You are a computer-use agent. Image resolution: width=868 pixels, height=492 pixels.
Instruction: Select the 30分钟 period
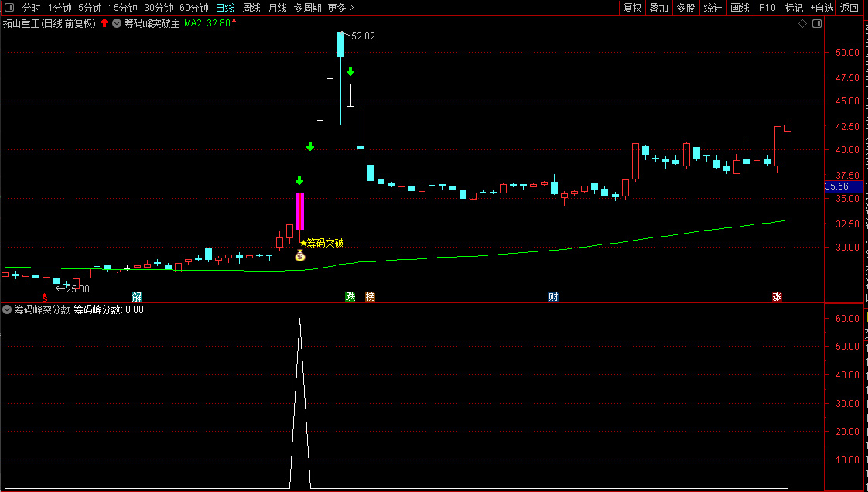(159, 8)
